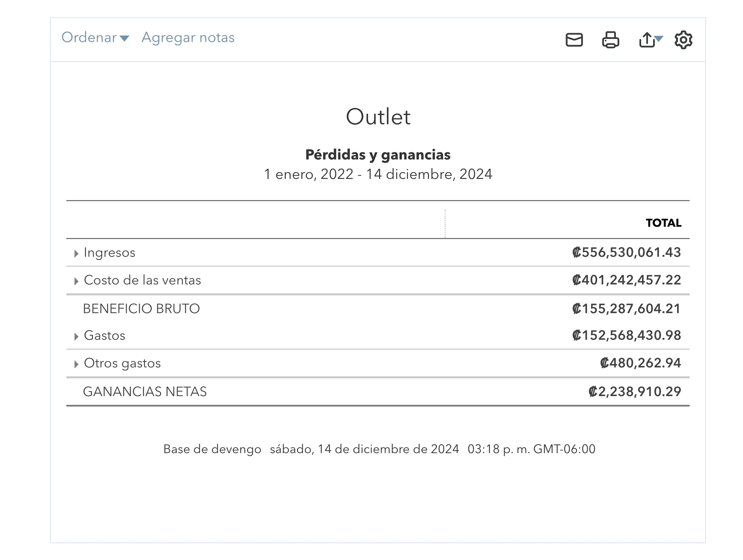Click the Agregar notas link
Screen dimensions: 743x560
(x=188, y=38)
